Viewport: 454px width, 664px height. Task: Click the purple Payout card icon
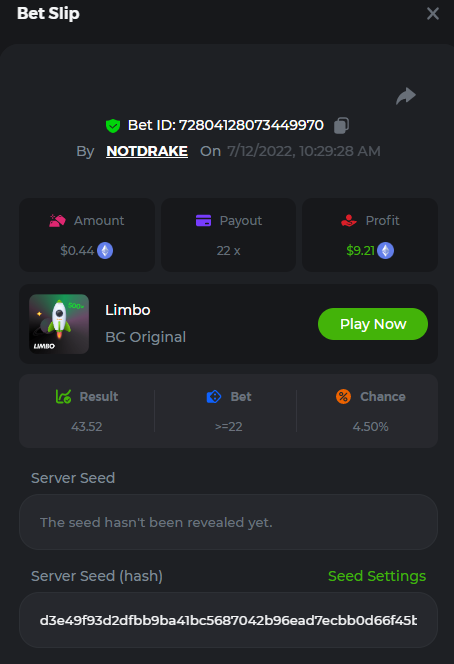pyautogui.click(x=203, y=221)
